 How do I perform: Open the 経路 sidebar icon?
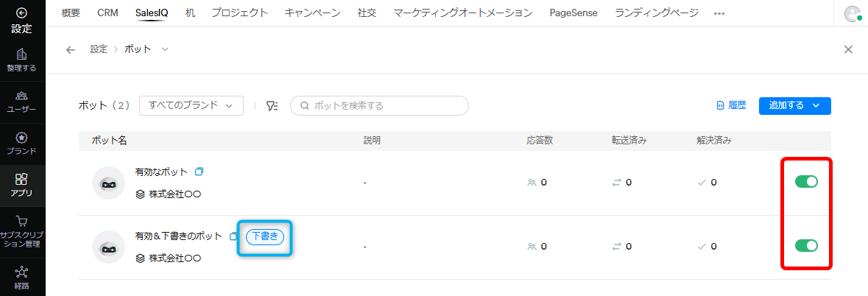pyautogui.click(x=22, y=272)
